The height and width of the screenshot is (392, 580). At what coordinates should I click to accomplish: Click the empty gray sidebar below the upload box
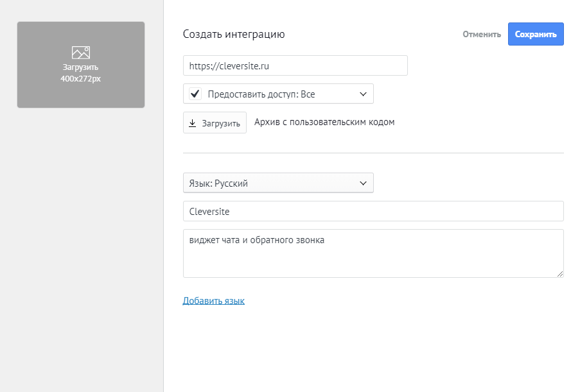(x=82, y=244)
